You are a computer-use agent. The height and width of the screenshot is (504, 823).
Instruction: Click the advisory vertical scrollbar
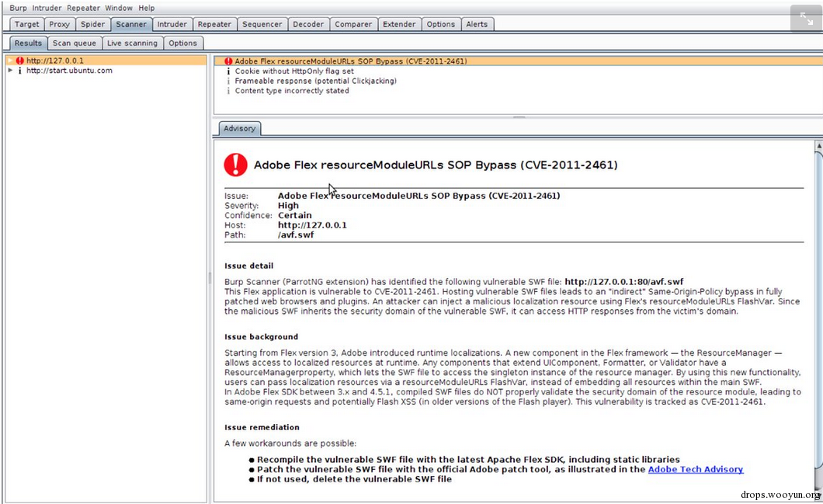tap(818, 310)
